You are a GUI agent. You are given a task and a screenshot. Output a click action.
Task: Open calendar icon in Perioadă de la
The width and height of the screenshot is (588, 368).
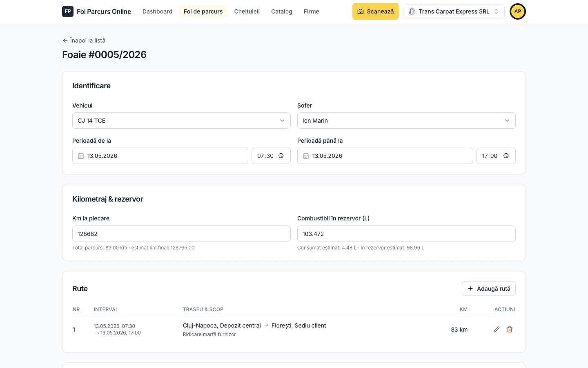pyautogui.click(x=81, y=156)
